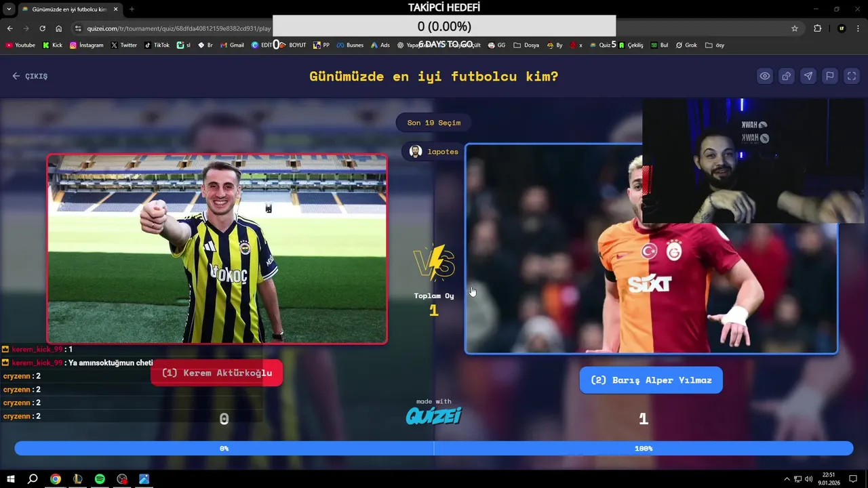Screen dimensions: 868x488
Task: Open League of Legends from taskbar
Action: [77, 479]
